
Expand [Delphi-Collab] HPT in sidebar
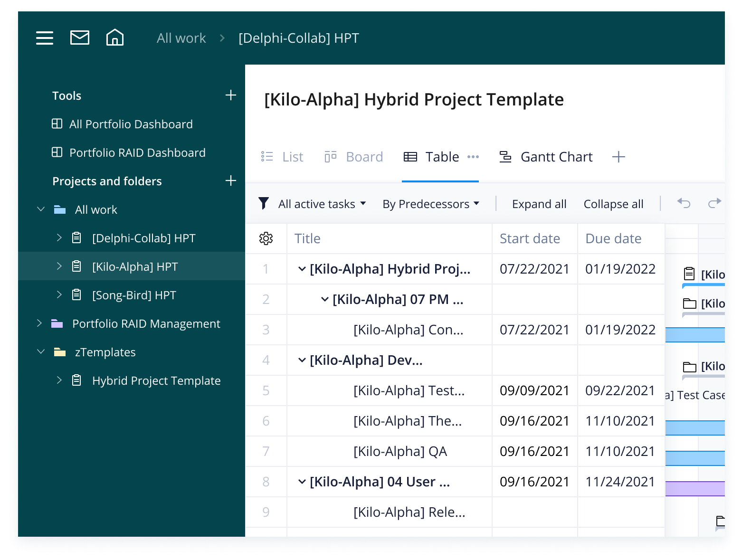pyautogui.click(x=59, y=238)
